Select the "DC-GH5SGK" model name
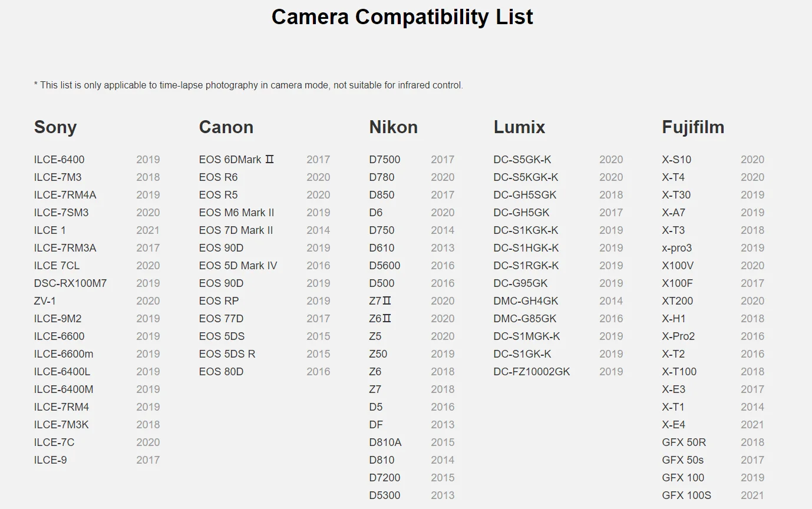 tap(525, 195)
